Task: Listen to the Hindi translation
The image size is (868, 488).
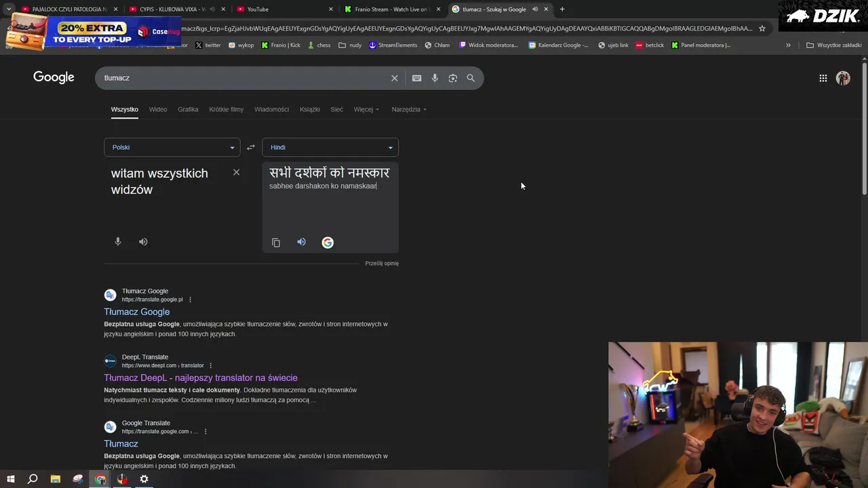Action: pyautogui.click(x=301, y=242)
